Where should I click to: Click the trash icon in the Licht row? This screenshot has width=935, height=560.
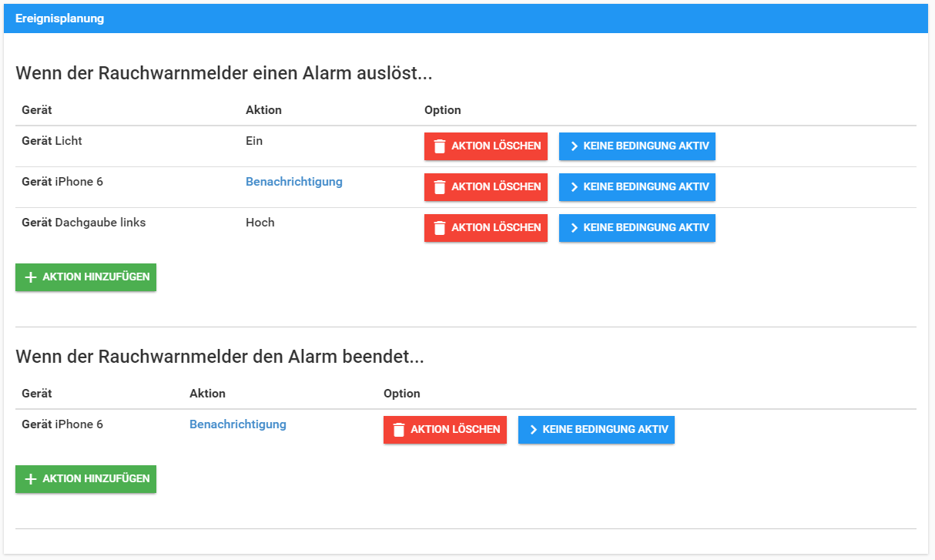440,146
